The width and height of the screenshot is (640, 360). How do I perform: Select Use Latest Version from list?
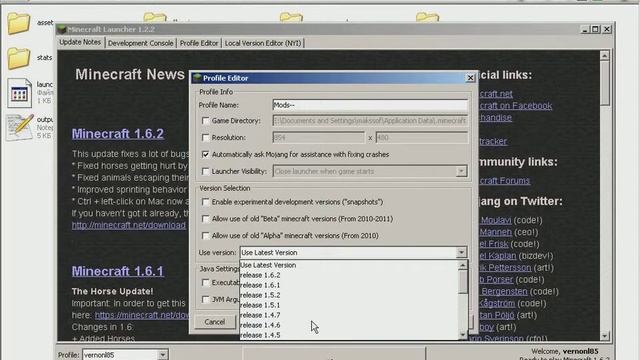pos(349,265)
